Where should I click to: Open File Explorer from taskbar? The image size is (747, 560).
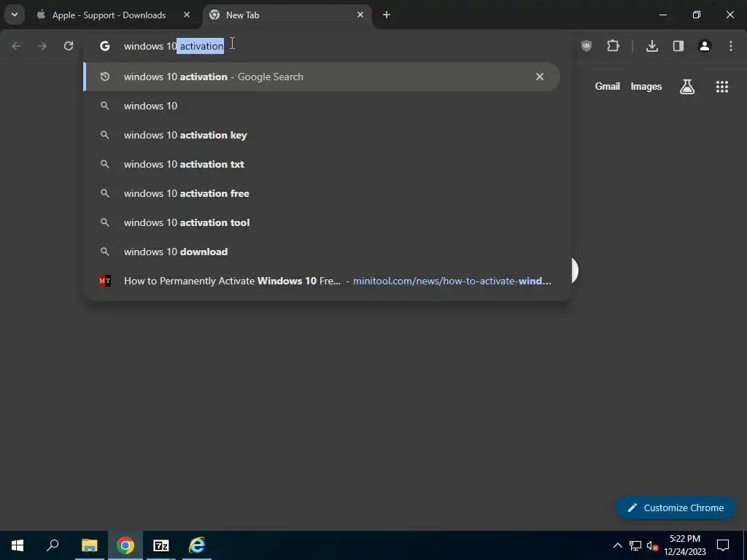pyautogui.click(x=89, y=545)
